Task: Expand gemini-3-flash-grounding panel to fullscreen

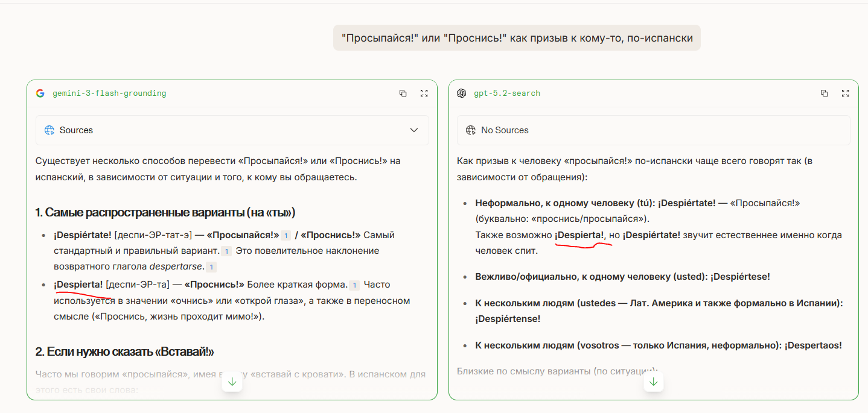Action: [x=424, y=93]
